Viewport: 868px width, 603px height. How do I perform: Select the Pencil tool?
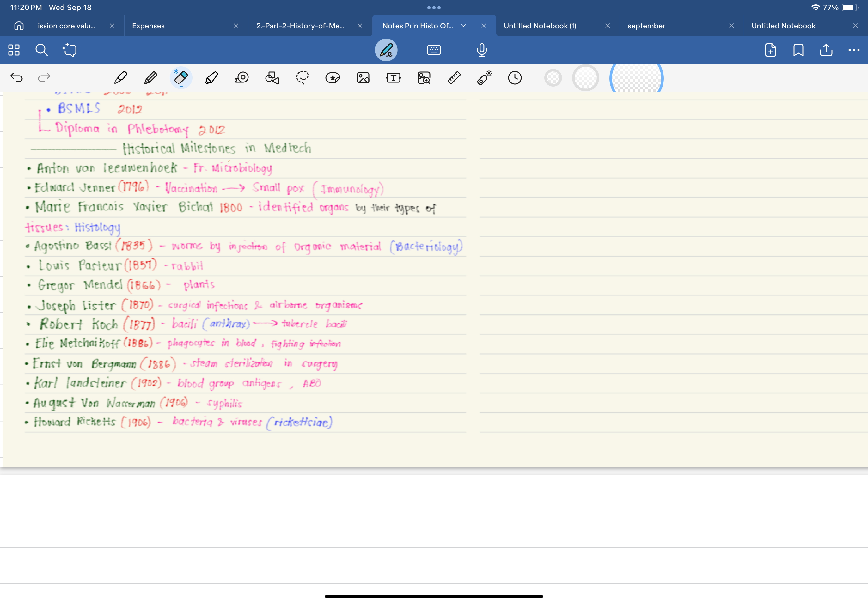click(150, 78)
